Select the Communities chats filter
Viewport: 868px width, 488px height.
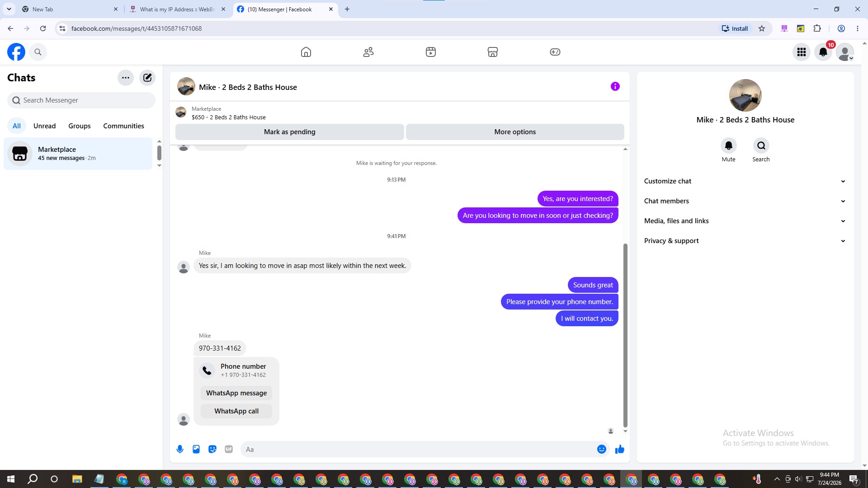click(x=123, y=126)
